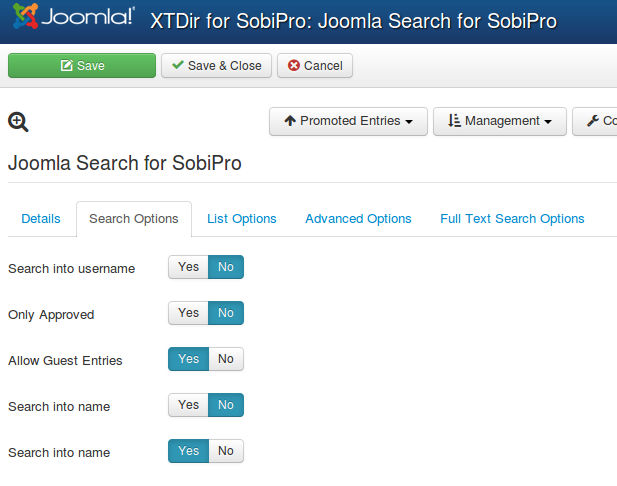617x486 pixels.
Task: Enable Only Approved by choosing Yes
Action: [188, 313]
